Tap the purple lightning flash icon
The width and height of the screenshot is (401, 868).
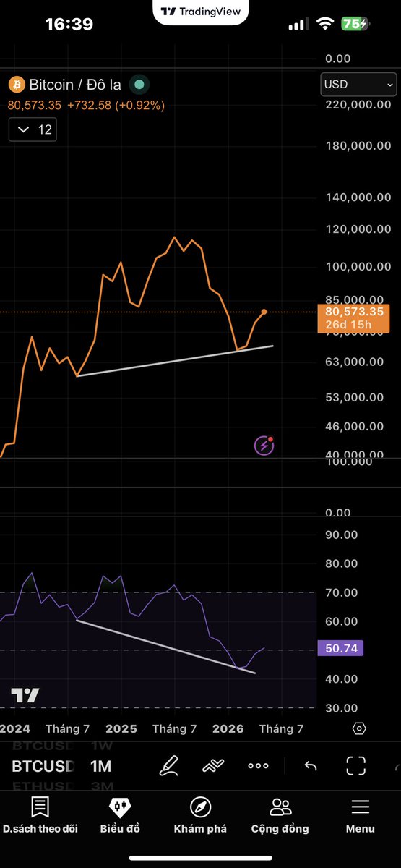click(x=264, y=446)
